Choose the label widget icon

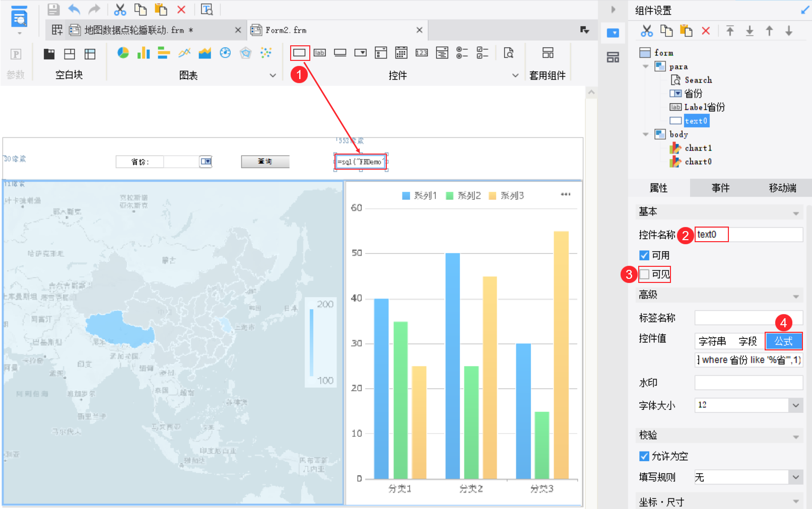[320, 53]
